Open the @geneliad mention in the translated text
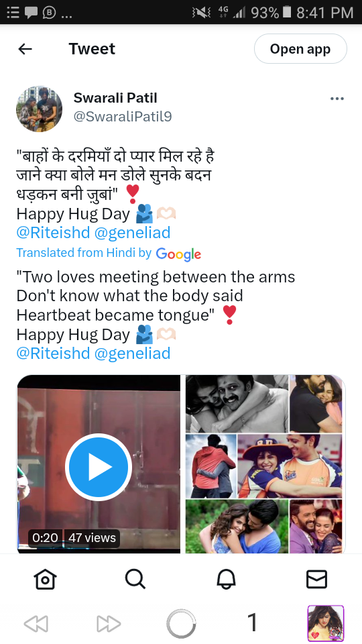 [x=132, y=354]
